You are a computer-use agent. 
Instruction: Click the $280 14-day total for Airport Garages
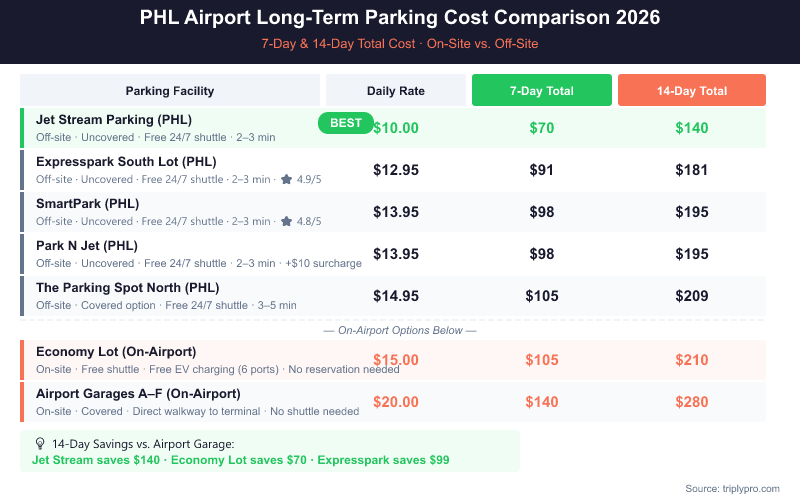click(x=692, y=402)
